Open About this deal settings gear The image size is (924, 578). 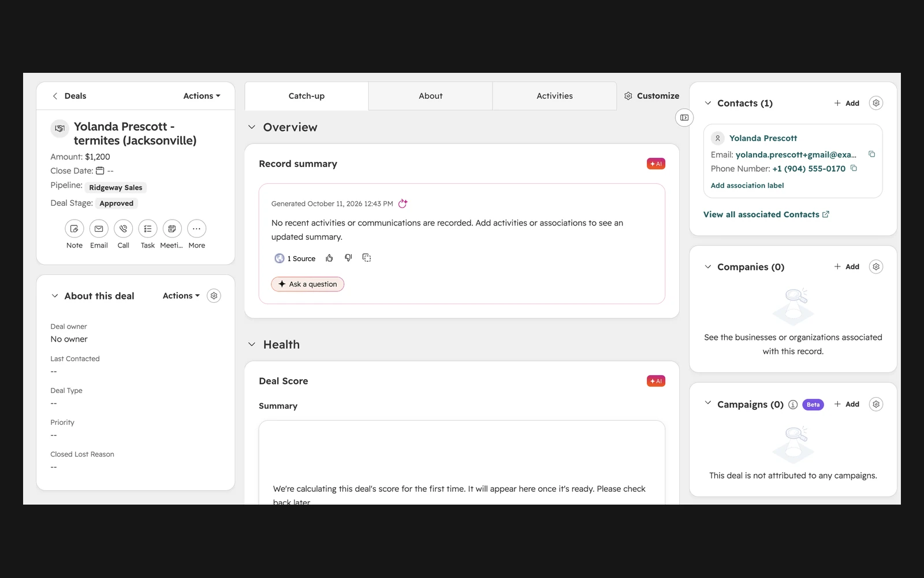point(214,296)
